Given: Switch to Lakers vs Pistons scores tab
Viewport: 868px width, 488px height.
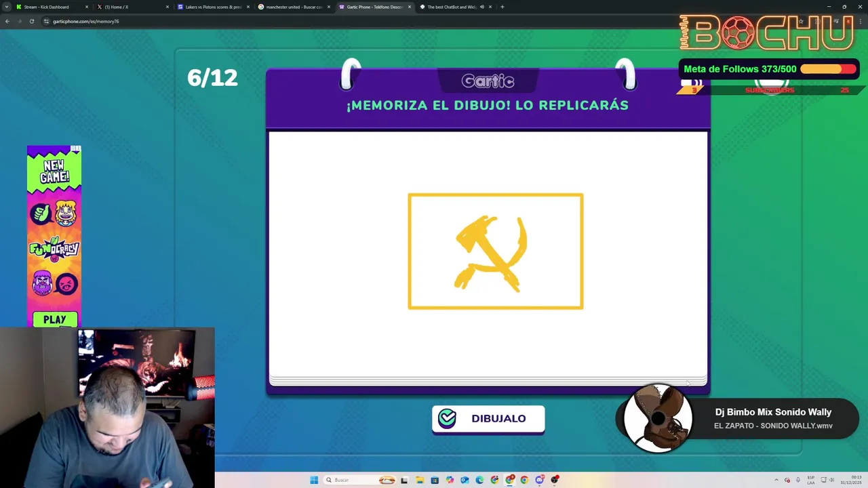Looking at the screenshot, I should pyautogui.click(x=214, y=7).
